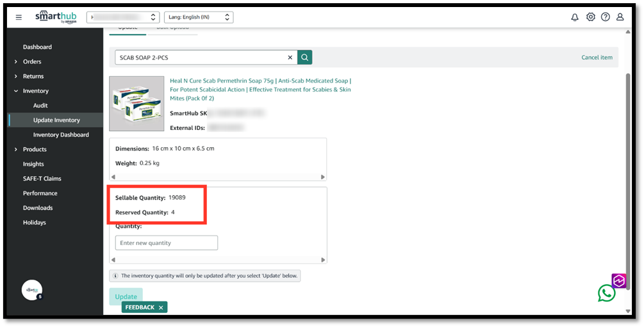Click the green search magnifier button

305,58
